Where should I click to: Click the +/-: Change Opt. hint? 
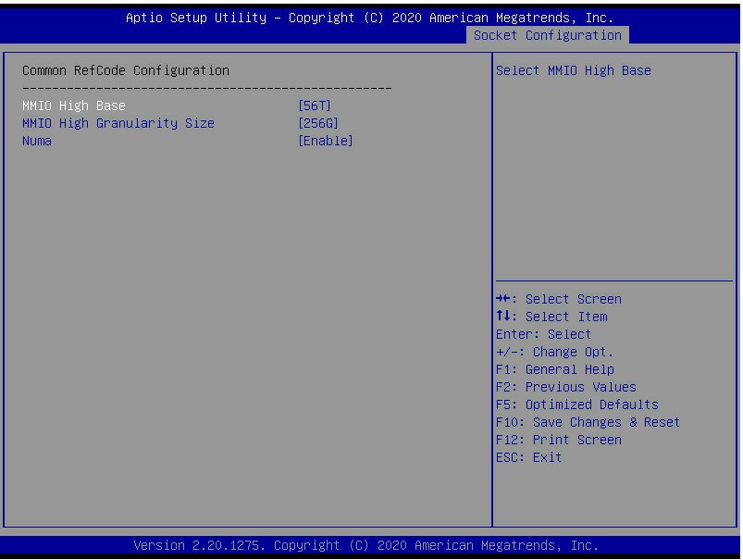click(554, 352)
